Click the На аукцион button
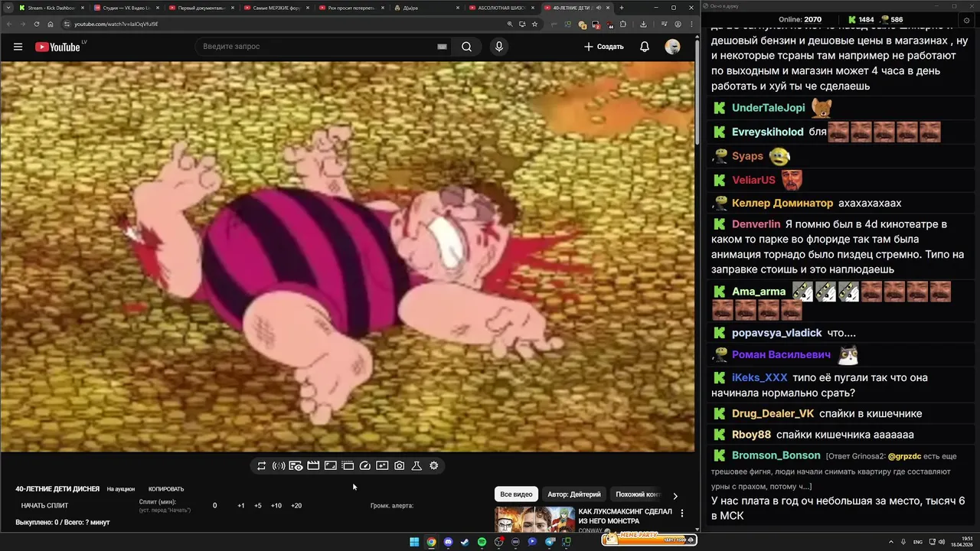 [121, 489]
